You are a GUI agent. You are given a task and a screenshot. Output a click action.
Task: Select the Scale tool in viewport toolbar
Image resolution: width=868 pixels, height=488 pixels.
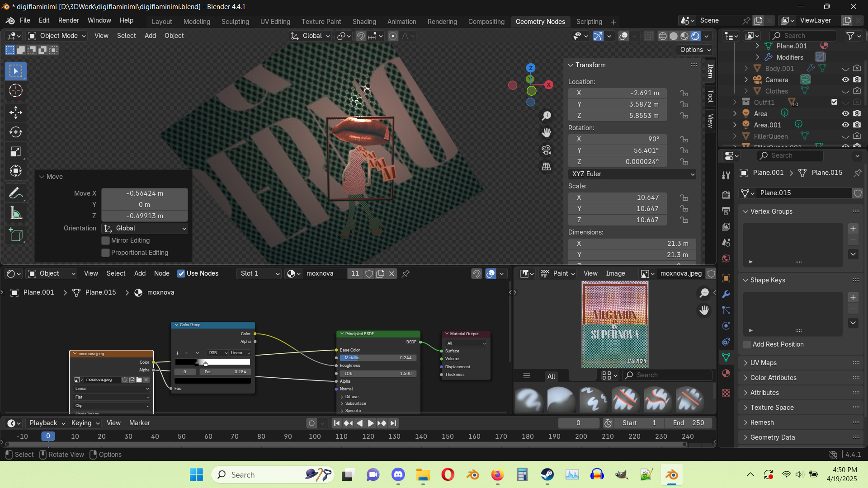pyautogui.click(x=16, y=152)
